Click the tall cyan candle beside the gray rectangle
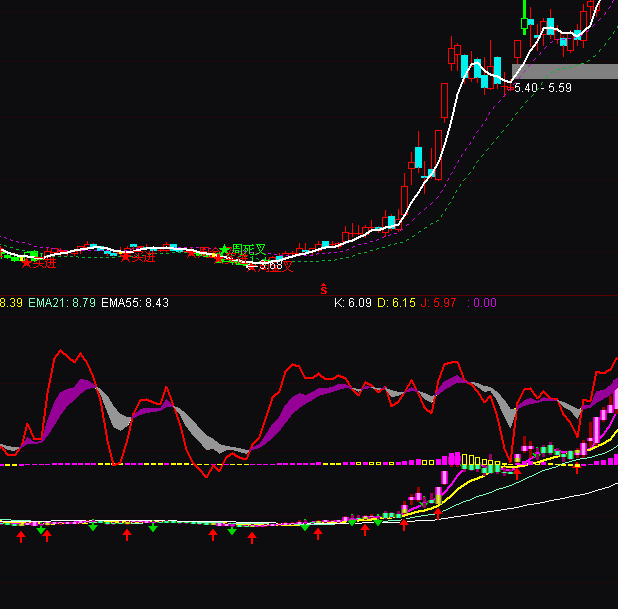Image resolution: width=618 pixels, height=609 pixels. click(x=498, y=72)
